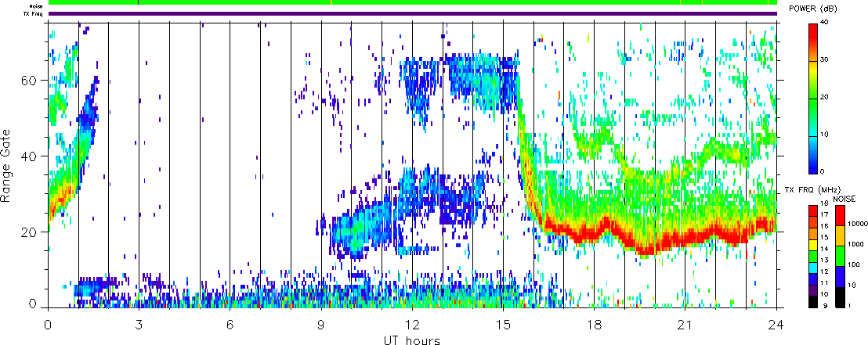Click TX FRQ legend tick "17"

[x=825, y=214]
